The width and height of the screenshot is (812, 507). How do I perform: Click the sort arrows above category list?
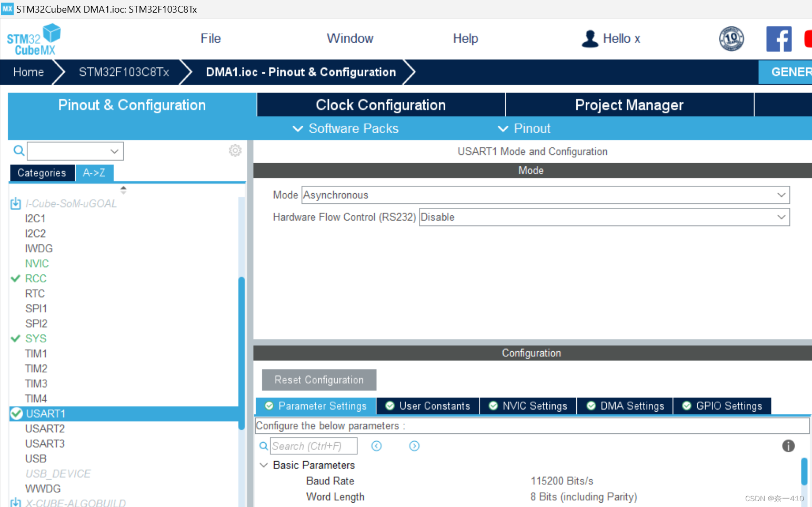[123, 190]
